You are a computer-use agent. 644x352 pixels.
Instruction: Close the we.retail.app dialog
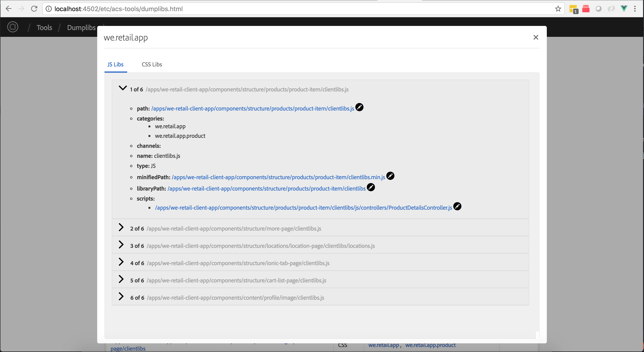[536, 37]
